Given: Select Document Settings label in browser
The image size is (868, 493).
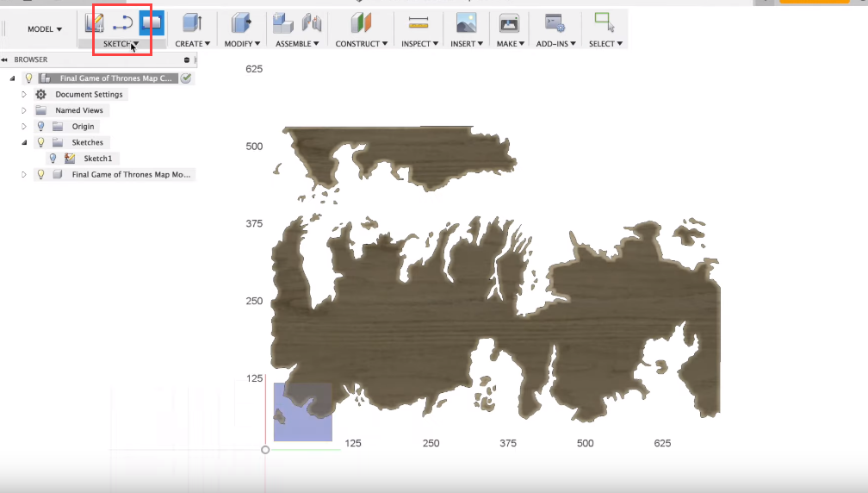Looking at the screenshot, I should click(90, 94).
